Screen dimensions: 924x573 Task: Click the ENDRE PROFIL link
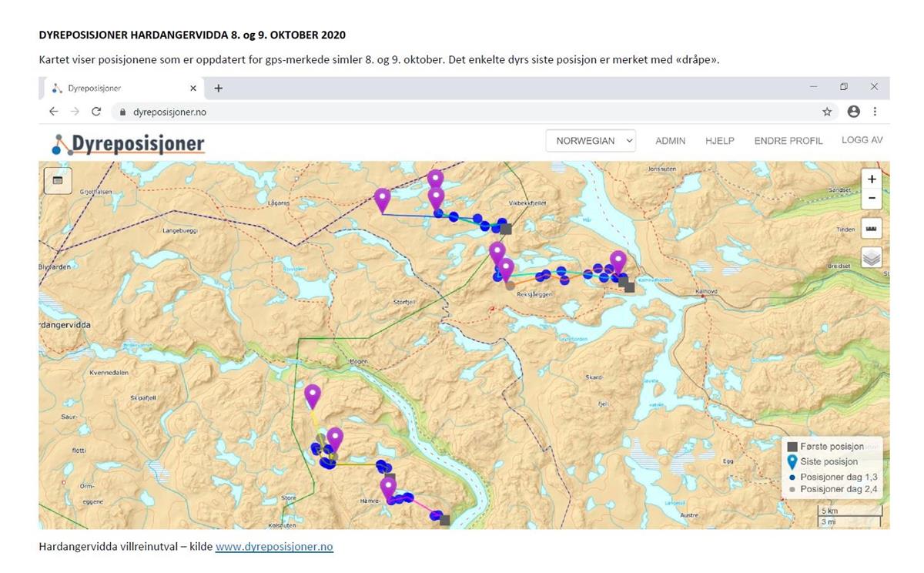[x=788, y=141]
